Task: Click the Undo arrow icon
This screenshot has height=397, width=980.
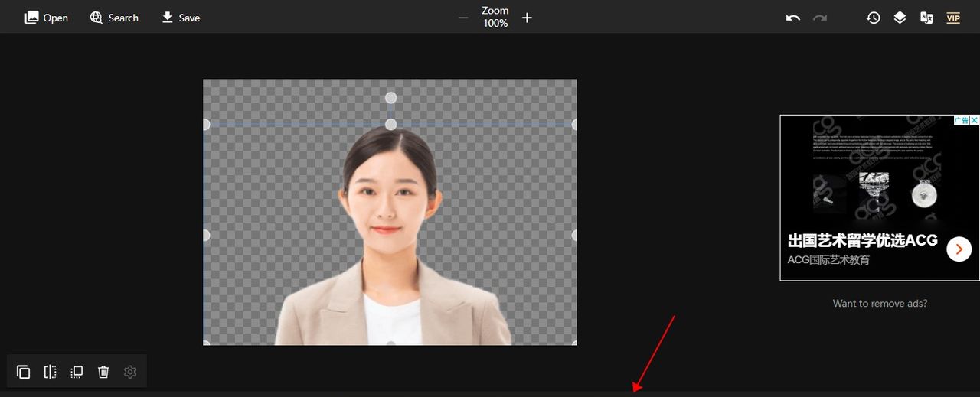Action: pyautogui.click(x=793, y=18)
